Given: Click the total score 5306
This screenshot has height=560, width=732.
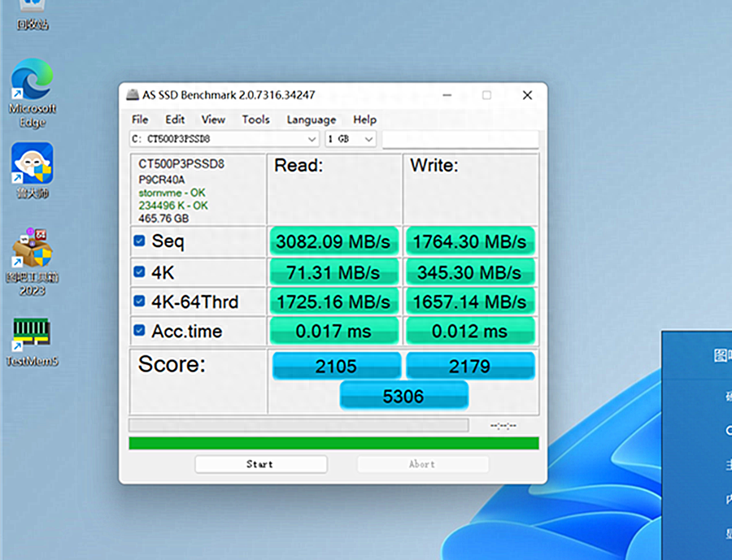Looking at the screenshot, I should [403, 396].
